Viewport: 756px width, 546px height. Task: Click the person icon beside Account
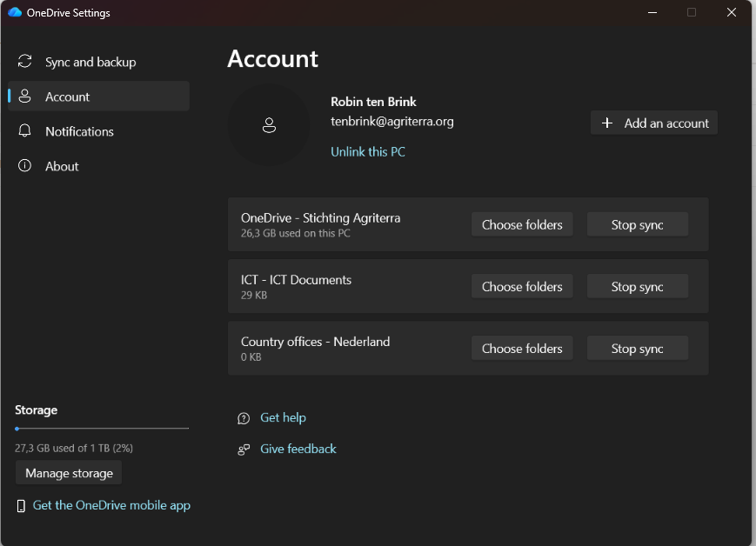point(24,96)
